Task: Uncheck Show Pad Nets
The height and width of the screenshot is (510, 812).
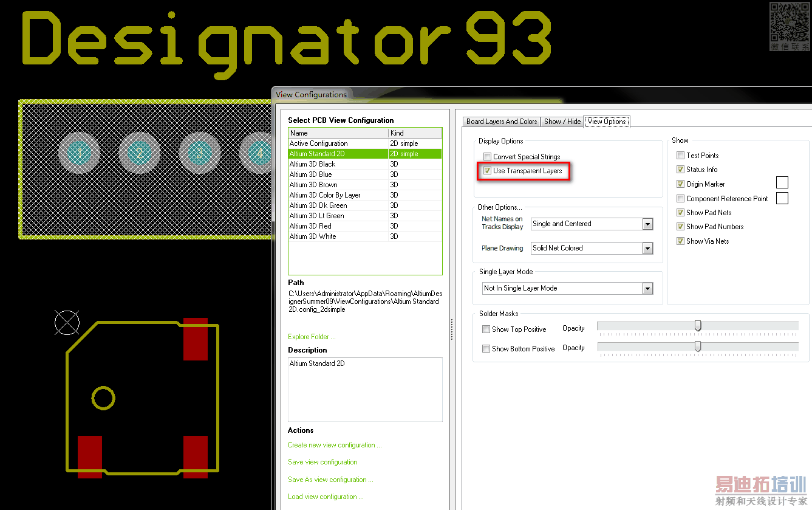Action: [680, 213]
